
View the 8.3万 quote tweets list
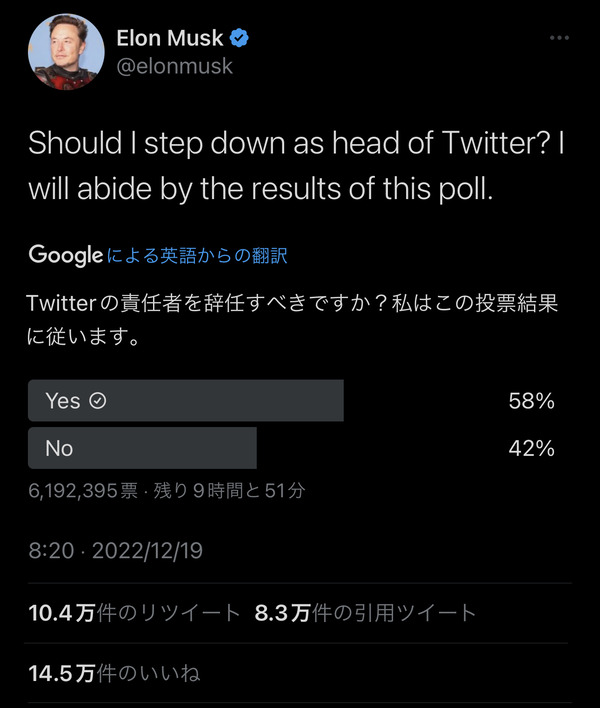point(365,613)
